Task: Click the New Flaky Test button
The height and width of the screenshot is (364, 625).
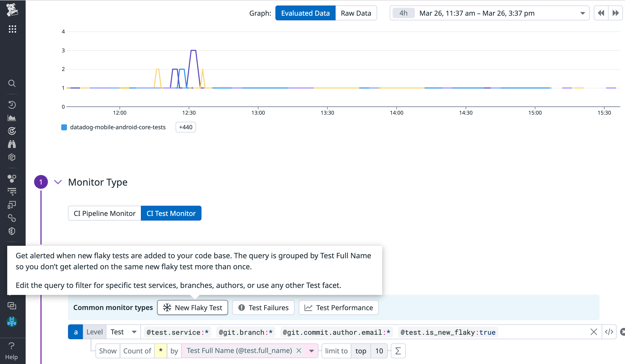Action: 192,307
